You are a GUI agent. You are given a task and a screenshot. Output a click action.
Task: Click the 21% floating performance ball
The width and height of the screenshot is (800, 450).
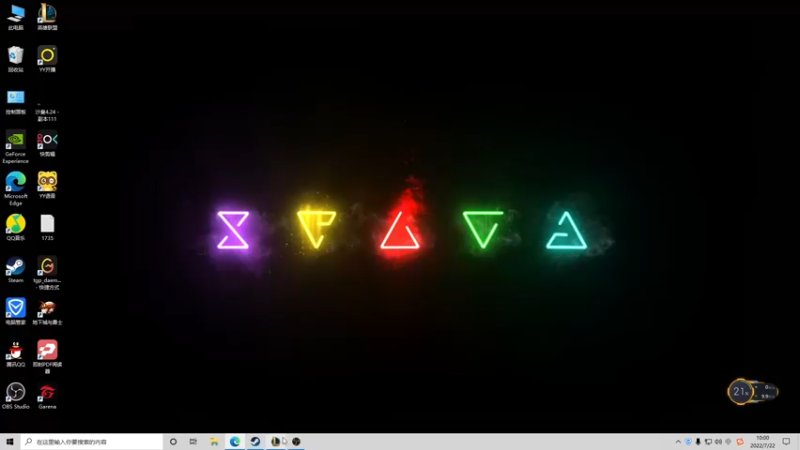tap(740, 392)
